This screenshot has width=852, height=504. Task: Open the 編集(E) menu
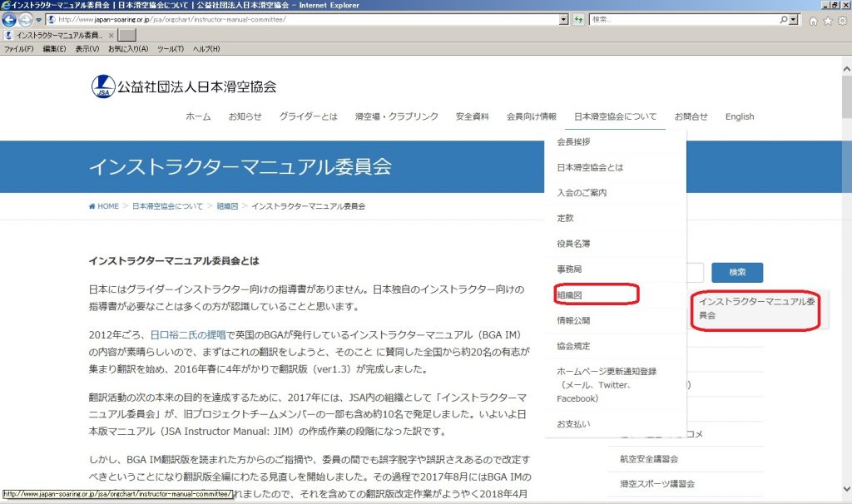tap(54, 49)
